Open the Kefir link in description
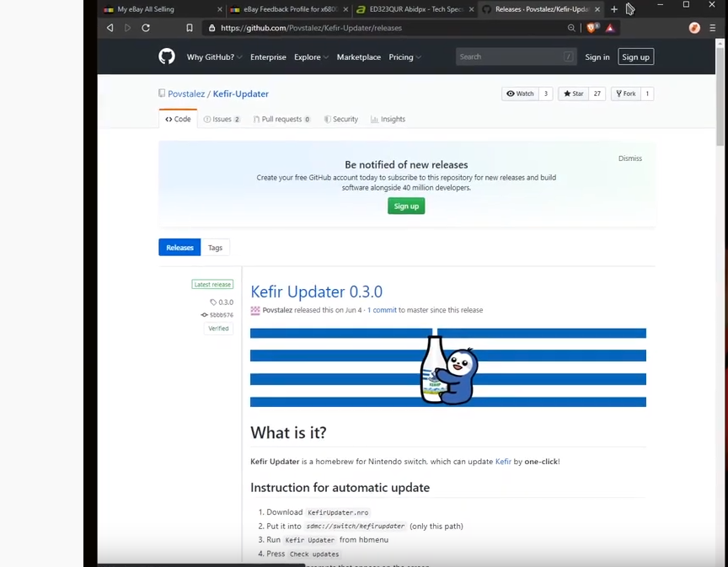 tap(503, 462)
